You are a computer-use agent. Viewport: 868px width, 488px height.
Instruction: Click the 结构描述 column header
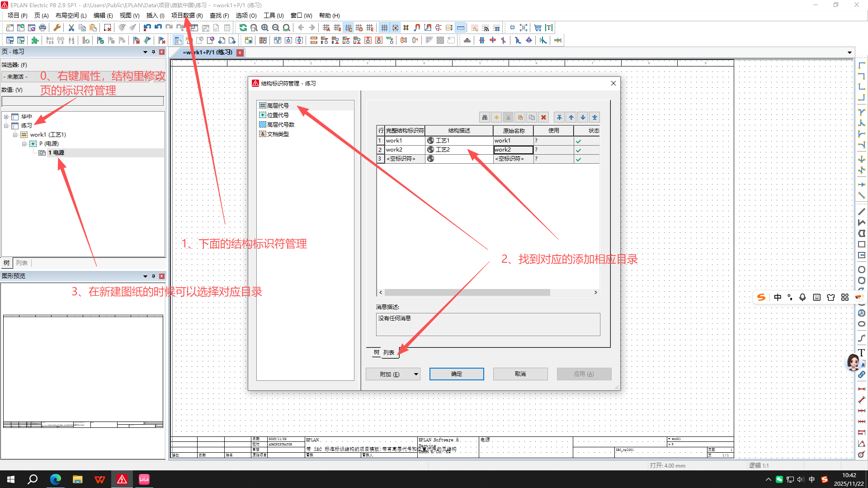(459, 131)
